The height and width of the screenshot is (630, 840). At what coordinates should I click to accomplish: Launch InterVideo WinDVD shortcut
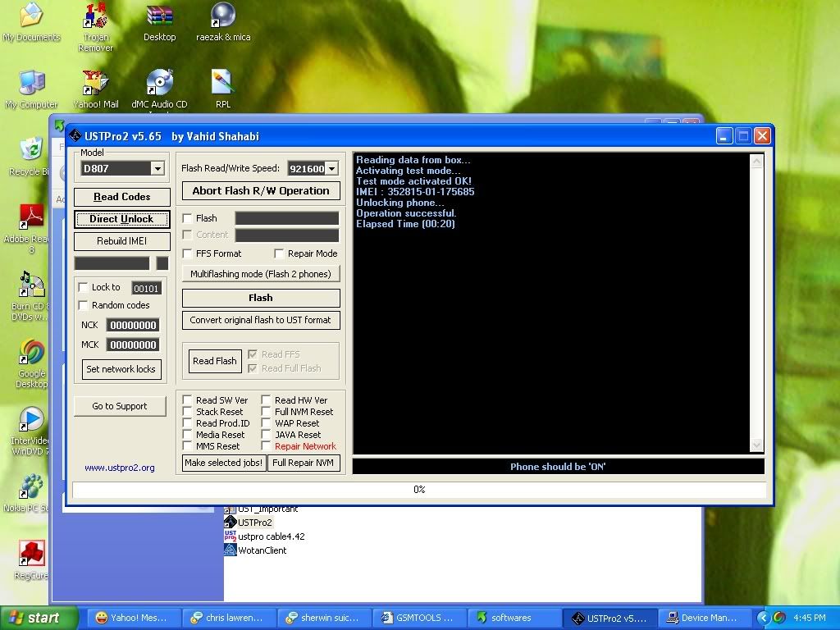31,431
